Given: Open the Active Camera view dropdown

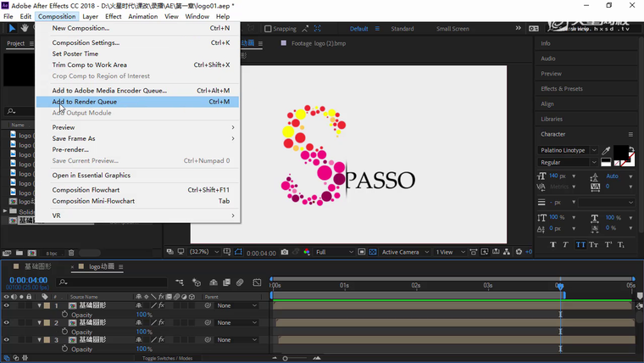Looking at the screenshot, I should coord(403,252).
